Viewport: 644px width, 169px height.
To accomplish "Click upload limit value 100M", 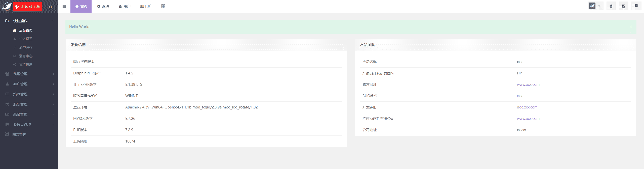I will click(130, 141).
